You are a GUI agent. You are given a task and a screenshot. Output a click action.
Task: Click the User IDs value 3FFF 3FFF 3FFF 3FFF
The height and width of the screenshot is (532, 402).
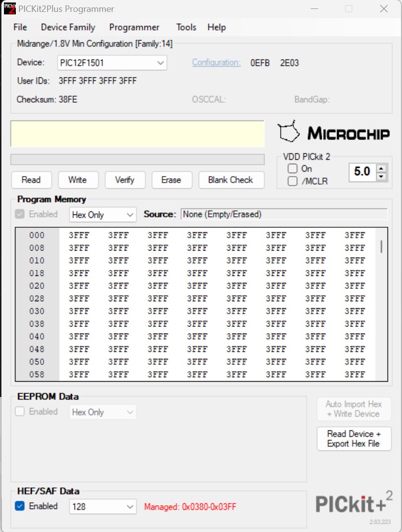98,81
